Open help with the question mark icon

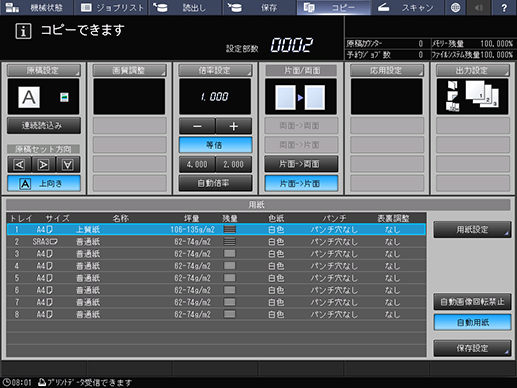[x=504, y=7]
